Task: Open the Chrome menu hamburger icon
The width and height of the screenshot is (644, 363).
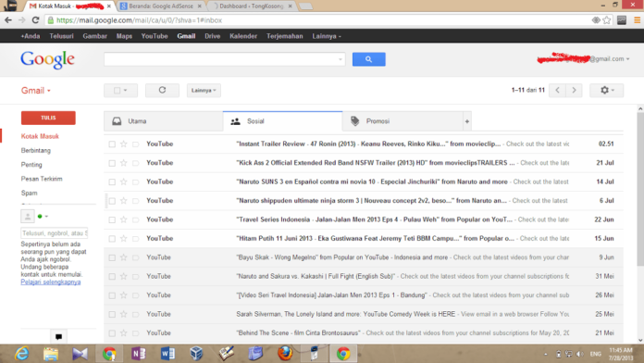Action: (x=637, y=20)
